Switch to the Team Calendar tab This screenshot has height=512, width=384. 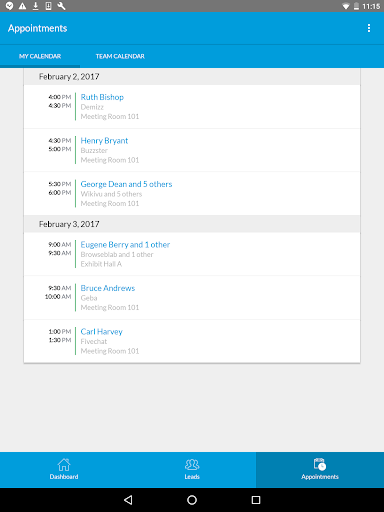pyautogui.click(x=120, y=56)
